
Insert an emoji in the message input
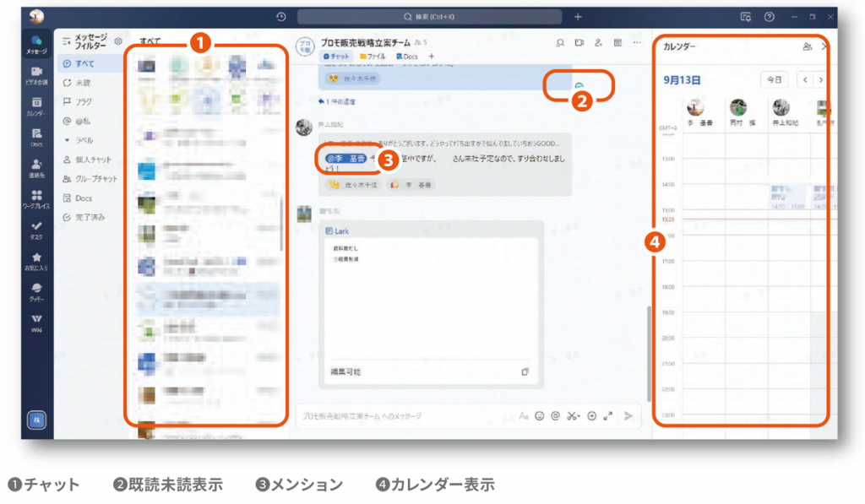540,416
